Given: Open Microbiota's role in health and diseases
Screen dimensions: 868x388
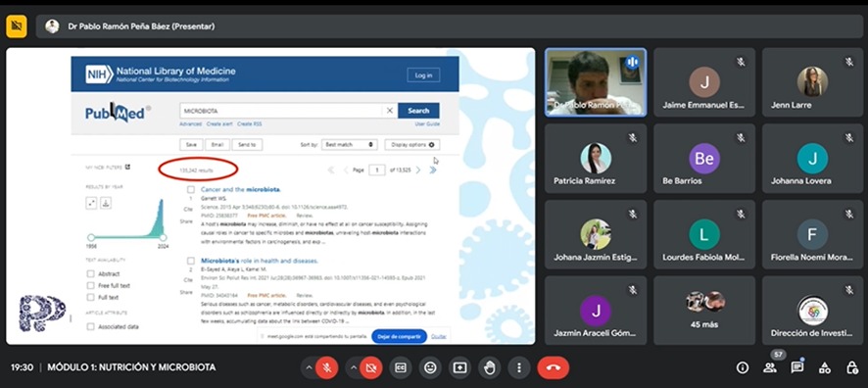Looking at the screenshot, I should pos(259,261).
